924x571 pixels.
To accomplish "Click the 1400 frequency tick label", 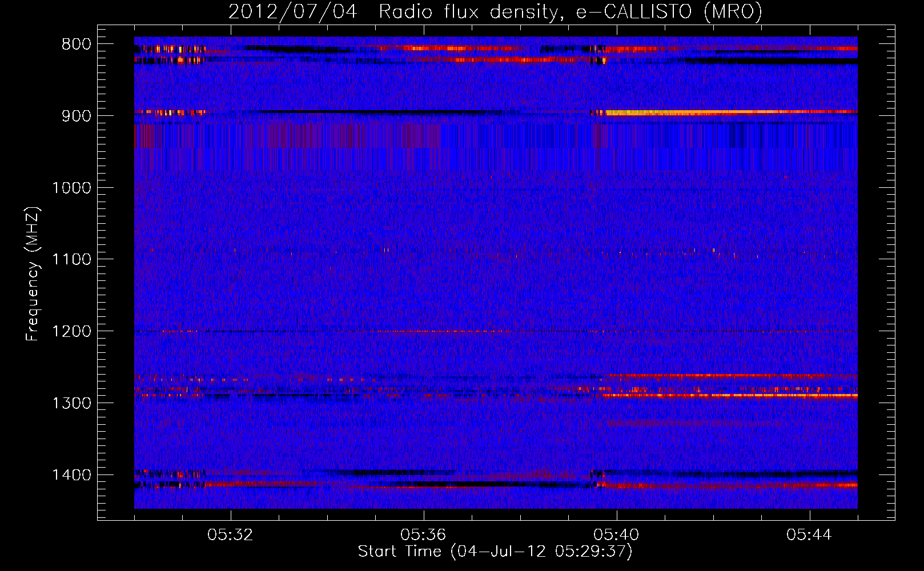I will 71,475.
